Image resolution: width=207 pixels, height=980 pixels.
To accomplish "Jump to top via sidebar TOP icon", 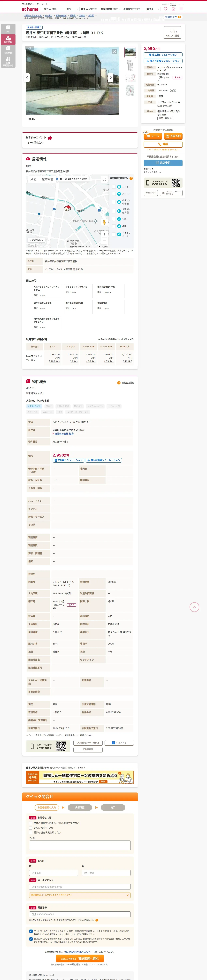I will [8, 29].
